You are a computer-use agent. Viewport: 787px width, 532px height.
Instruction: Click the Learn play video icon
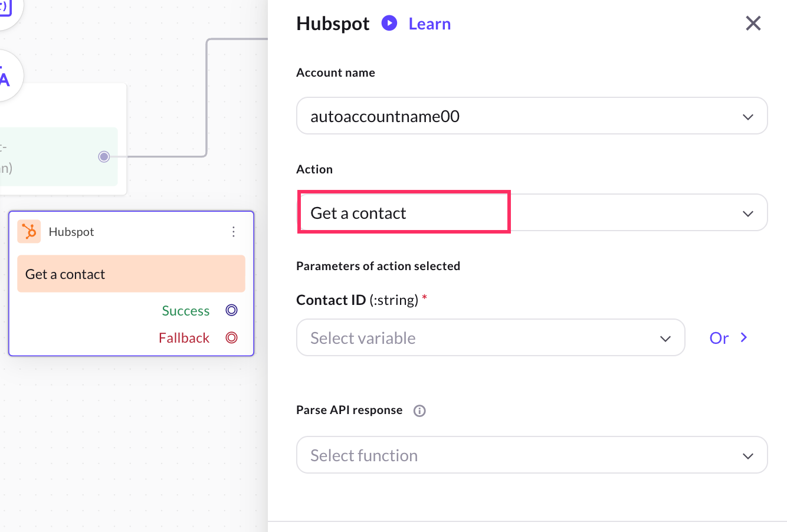pyautogui.click(x=389, y=24)
